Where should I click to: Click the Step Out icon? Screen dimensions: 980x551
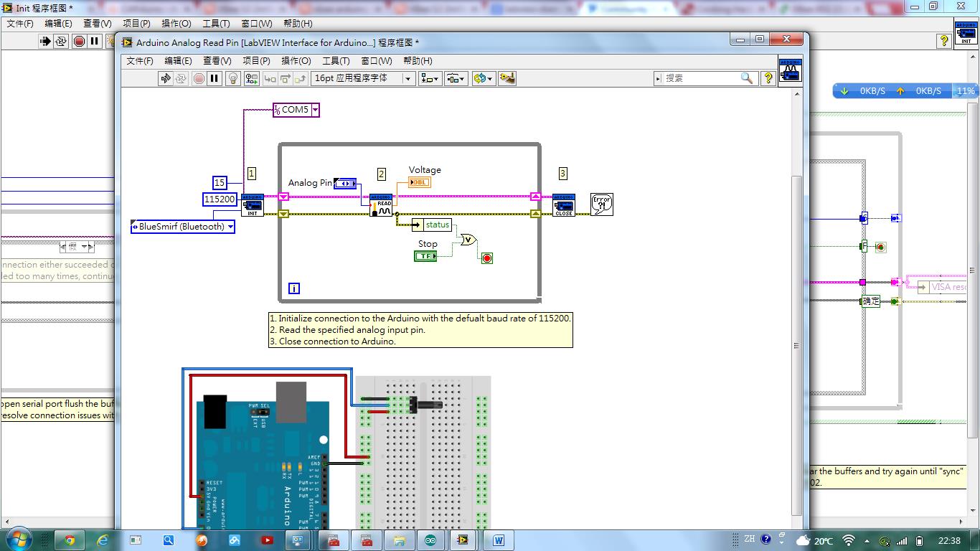point(300,78)
